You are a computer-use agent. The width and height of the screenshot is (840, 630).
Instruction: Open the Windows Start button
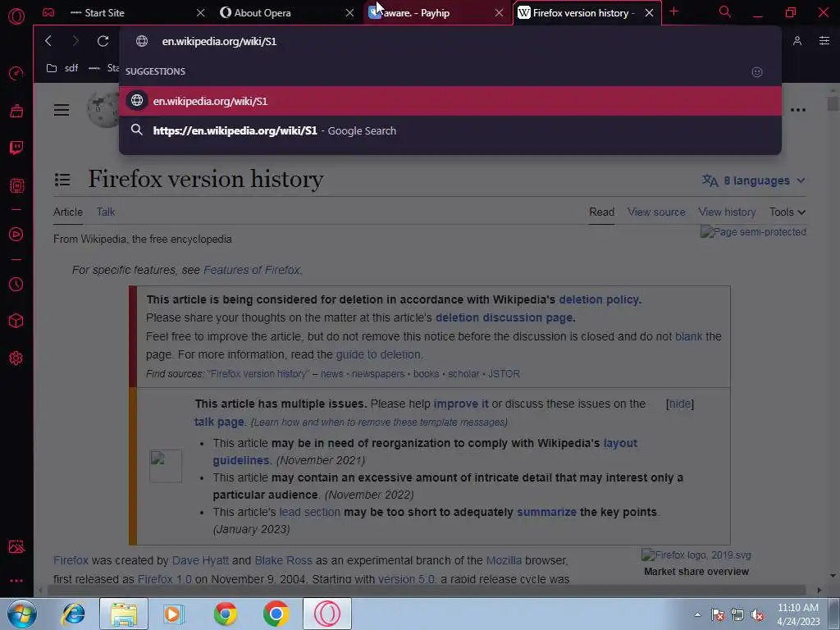pyautogui.click(x=22, y=614)
